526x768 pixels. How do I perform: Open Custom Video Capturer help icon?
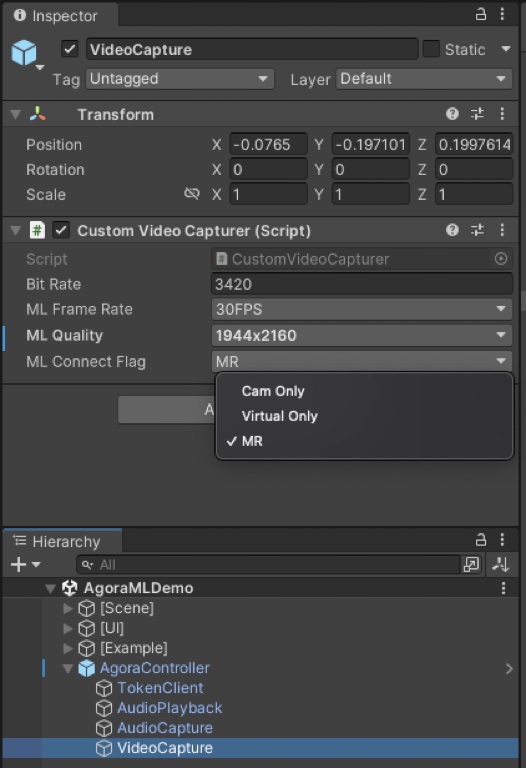[x=452, y=230]
